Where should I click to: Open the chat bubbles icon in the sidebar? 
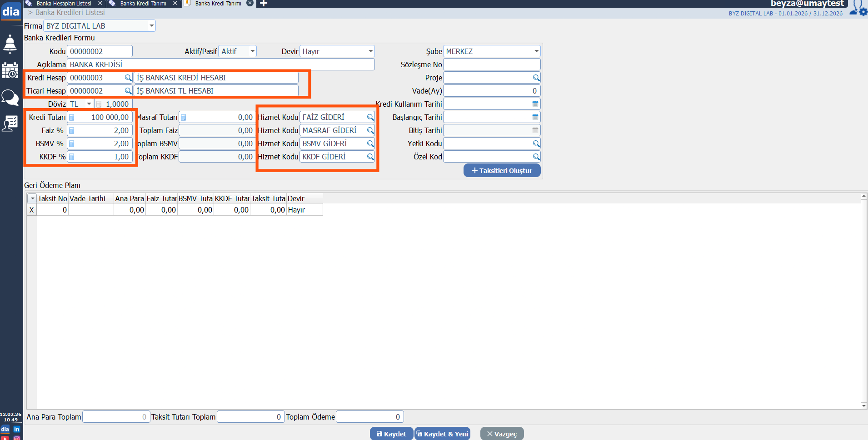[10, 97]
